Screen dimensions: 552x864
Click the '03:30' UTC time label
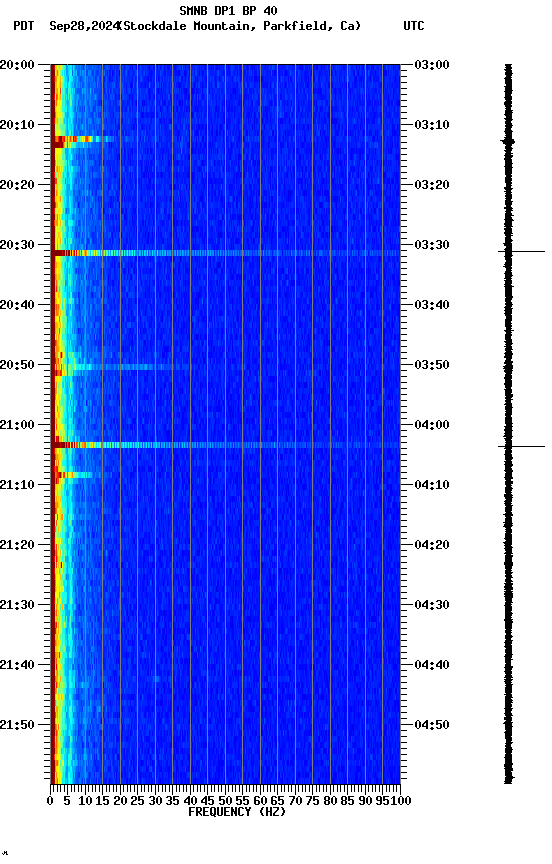(x=432, y=245)
